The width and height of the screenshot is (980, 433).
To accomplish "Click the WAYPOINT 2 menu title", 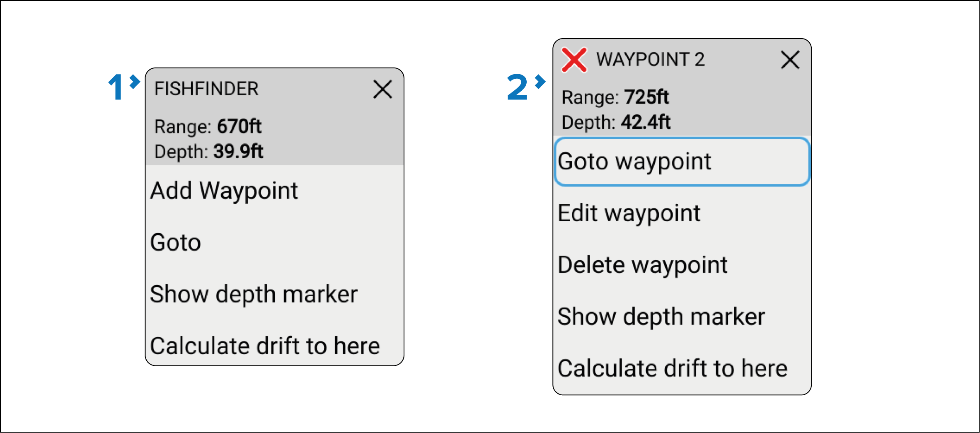I will [650, 60].
